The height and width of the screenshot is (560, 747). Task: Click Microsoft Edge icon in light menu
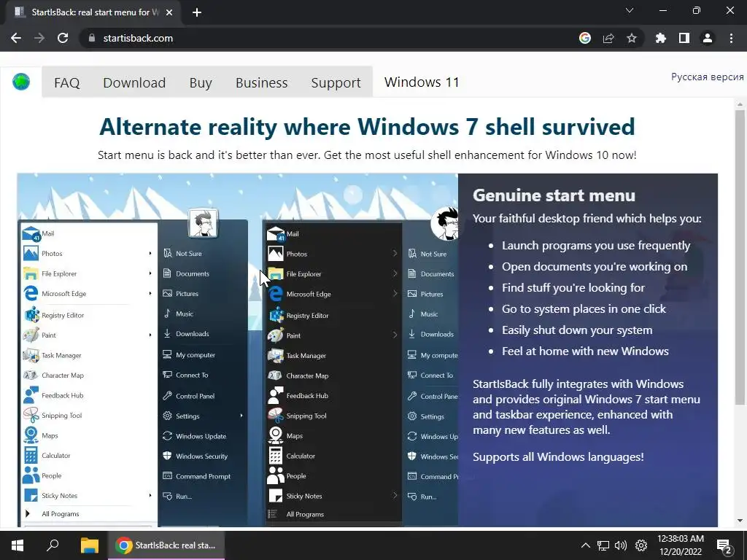tap(31, 293)
